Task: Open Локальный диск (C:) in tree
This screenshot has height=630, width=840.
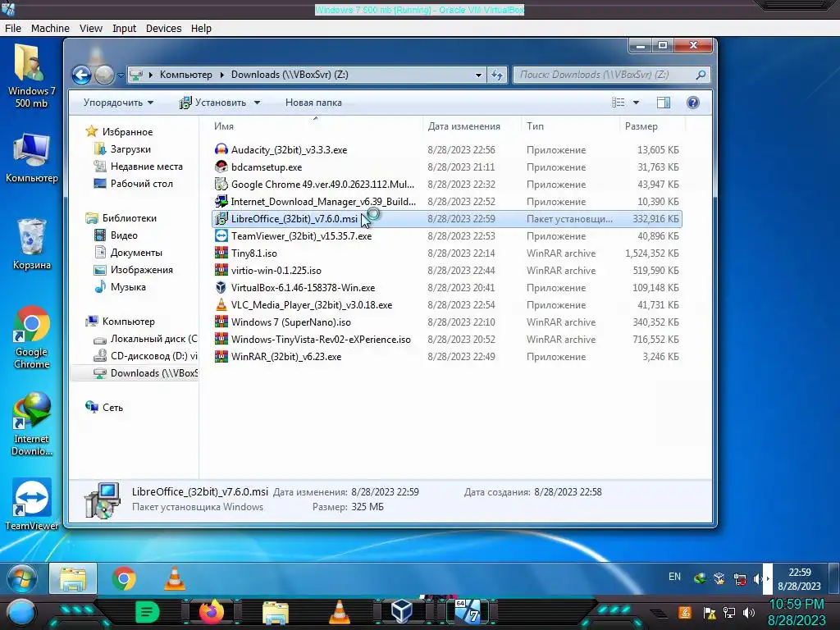Action: click(153, 339)
